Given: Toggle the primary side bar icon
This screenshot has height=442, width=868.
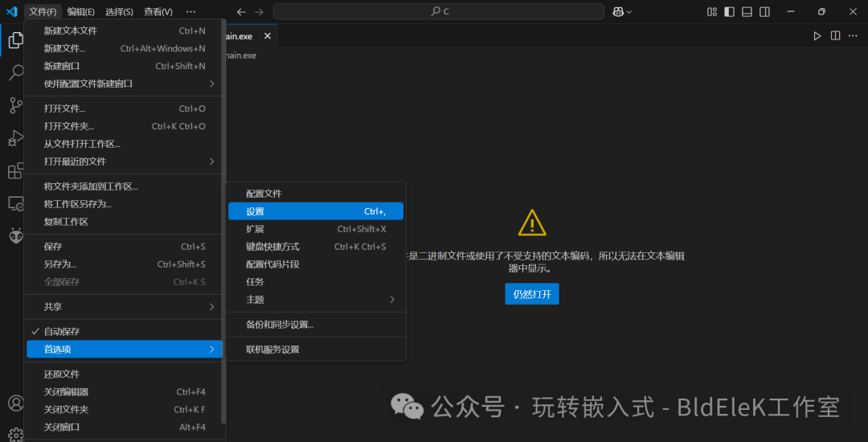Looking at the screenshot, I should [x=729, y=11].
